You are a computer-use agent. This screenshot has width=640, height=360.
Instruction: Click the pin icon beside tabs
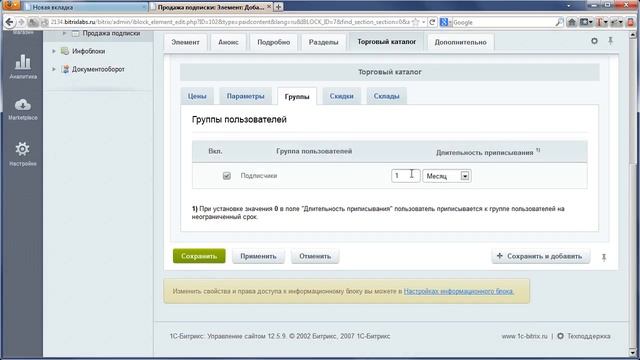coord(611,41)
